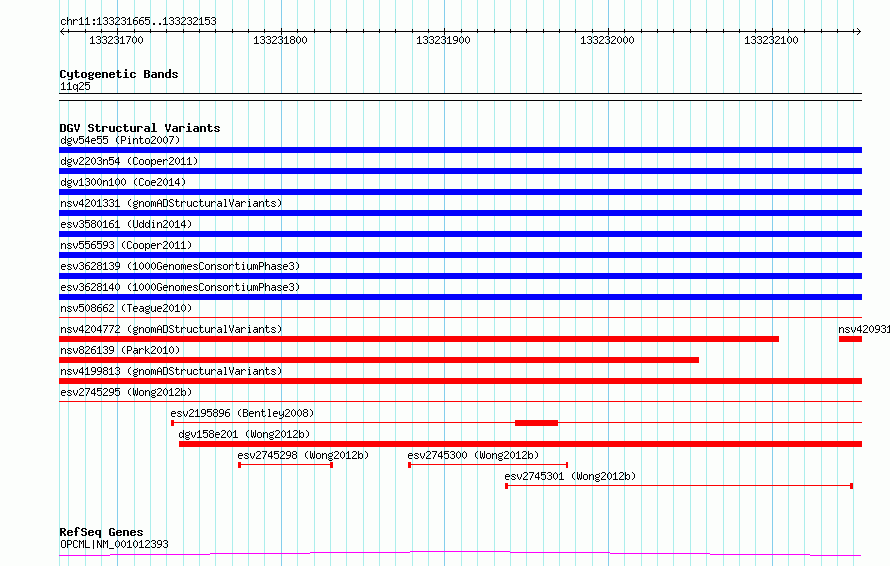Viewport: 890px width, 566px height.
Task: Click the blue bar under nsv4201331
Action: (x=460, y=213)
